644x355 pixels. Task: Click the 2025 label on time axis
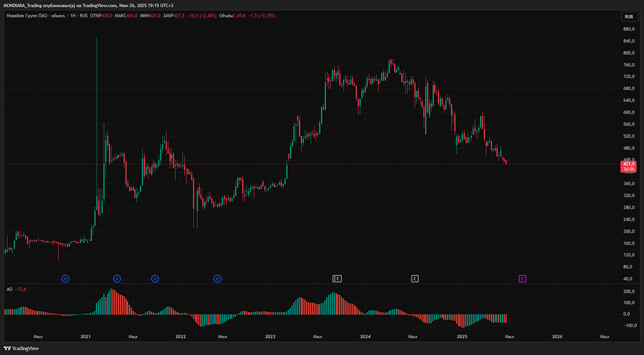click(462, 336)
